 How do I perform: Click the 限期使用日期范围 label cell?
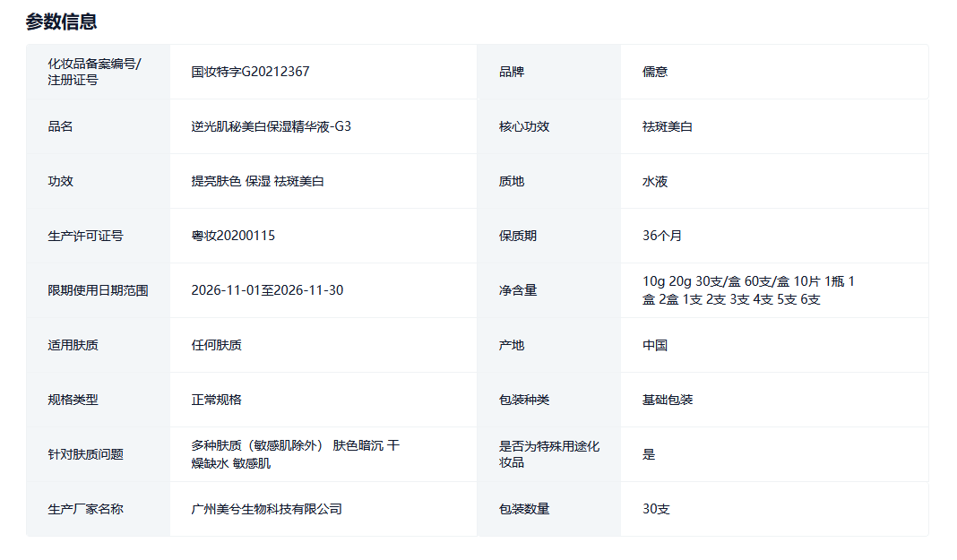[x=98, y=290]
